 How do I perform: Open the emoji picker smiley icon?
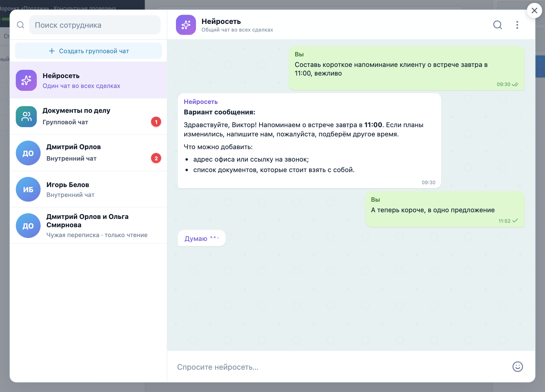[518, 367]
